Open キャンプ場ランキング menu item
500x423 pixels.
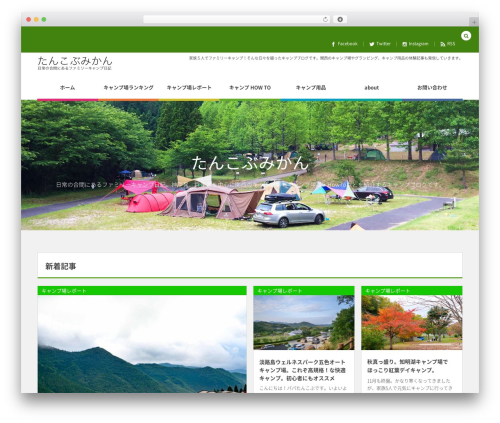coord(128,88)
